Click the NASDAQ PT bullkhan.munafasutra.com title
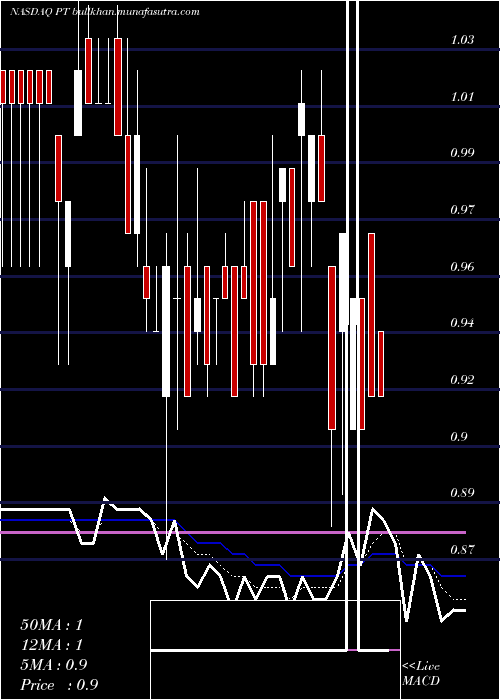The width and height of the screenshot is (500, 700). coord(105,12)
